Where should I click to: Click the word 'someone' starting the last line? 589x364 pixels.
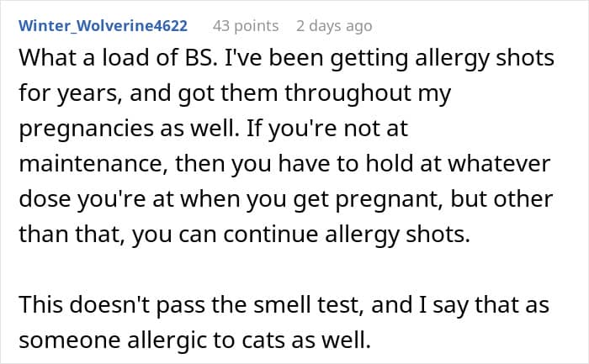[70, 340]
